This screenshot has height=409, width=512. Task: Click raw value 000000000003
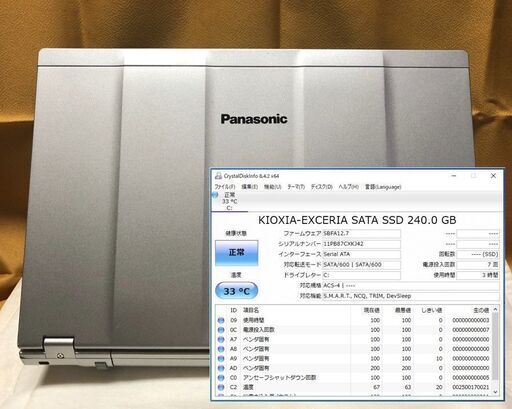tap(471, 320)
